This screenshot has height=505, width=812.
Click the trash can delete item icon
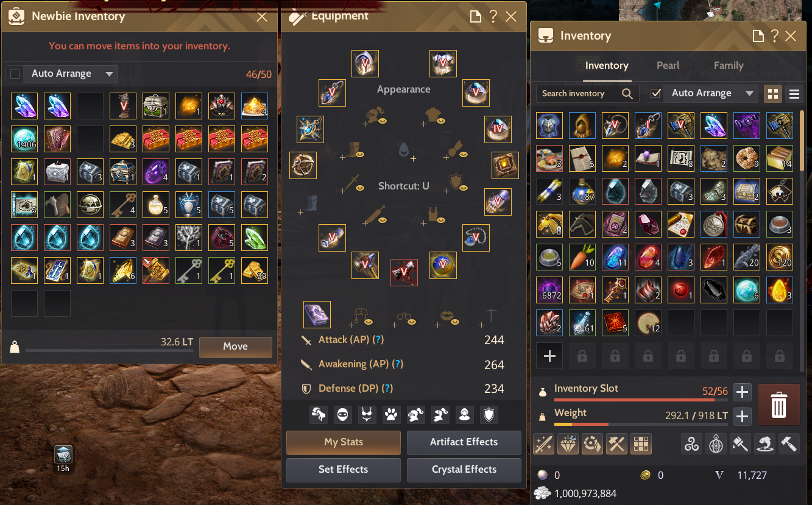[x=779, y=404]
